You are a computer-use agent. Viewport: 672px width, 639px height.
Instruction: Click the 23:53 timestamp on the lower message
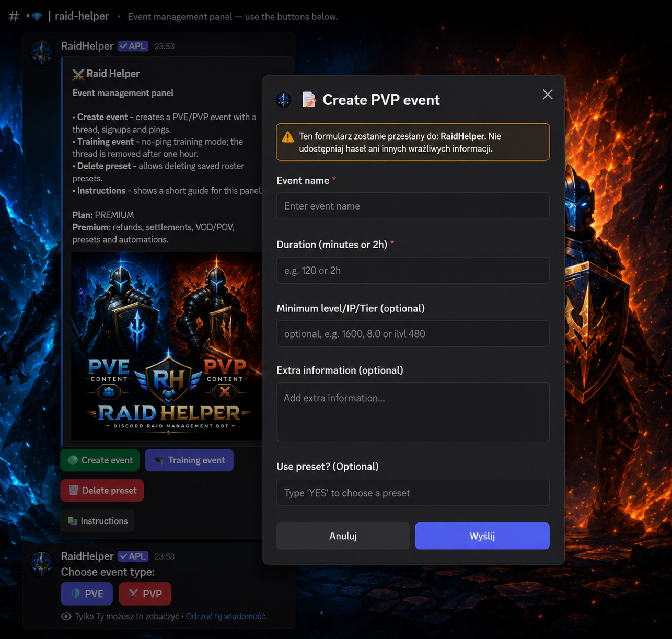[165, 557]
